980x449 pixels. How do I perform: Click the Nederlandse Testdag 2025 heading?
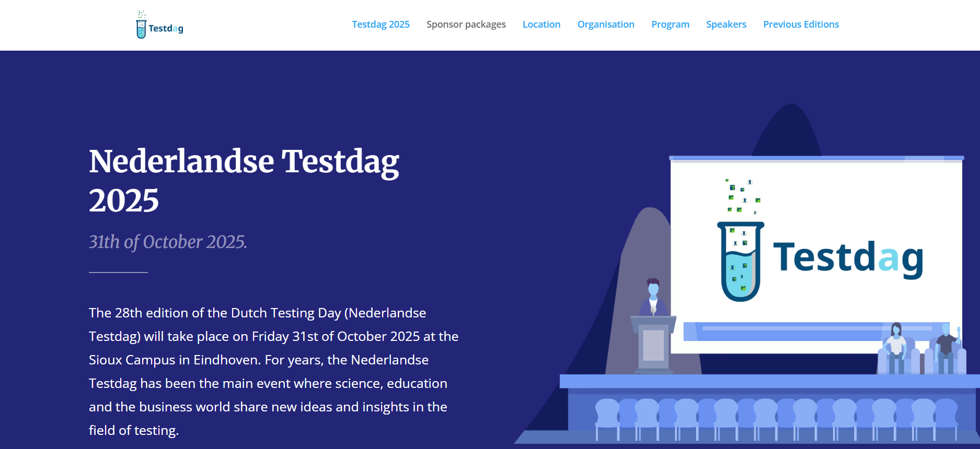[x=244, y=181]
